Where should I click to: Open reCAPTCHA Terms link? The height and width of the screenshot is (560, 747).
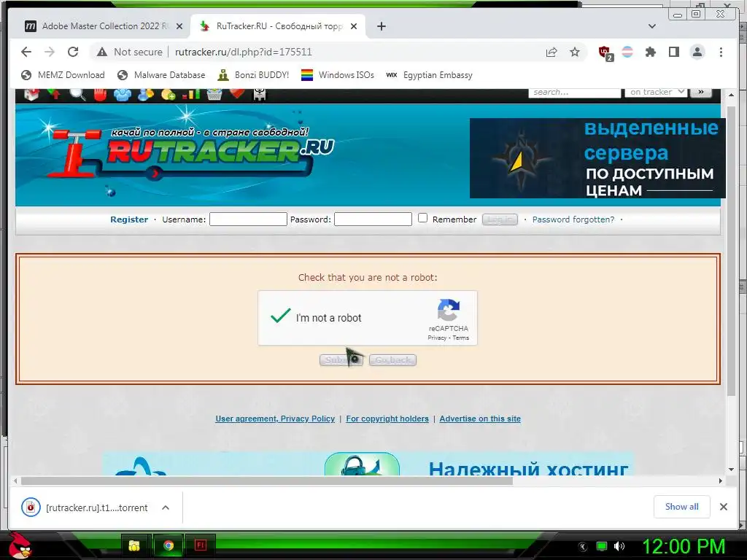click(x=461, y=338)
